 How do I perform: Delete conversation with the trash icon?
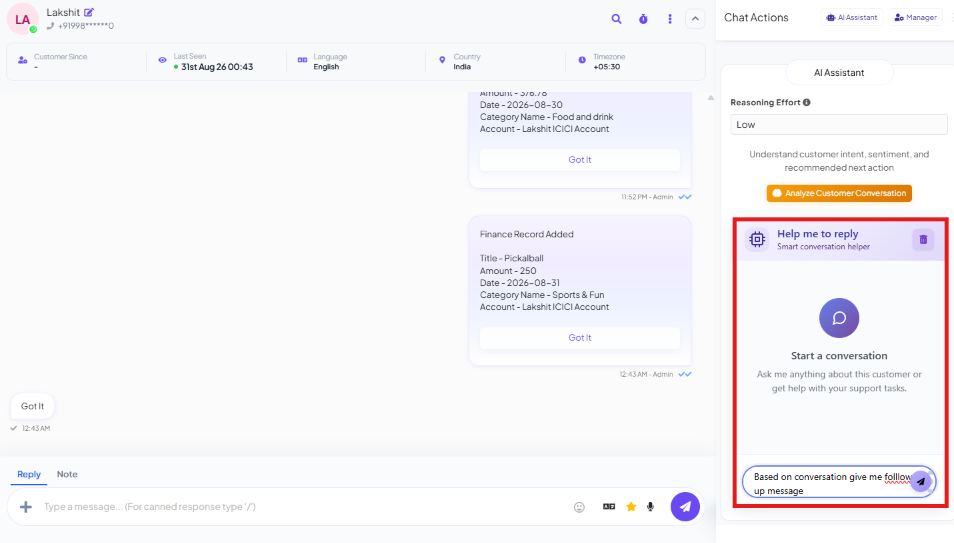(x=923, y=239)
